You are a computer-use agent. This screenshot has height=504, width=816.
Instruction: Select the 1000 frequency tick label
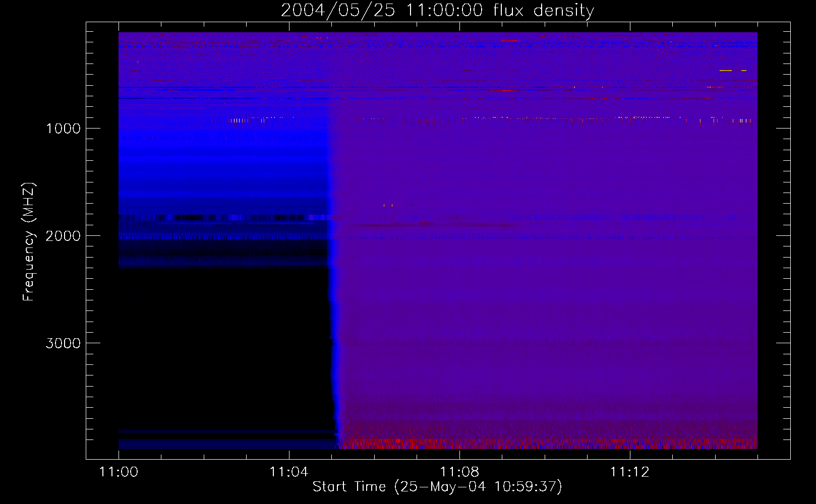[x=63, y=129]
